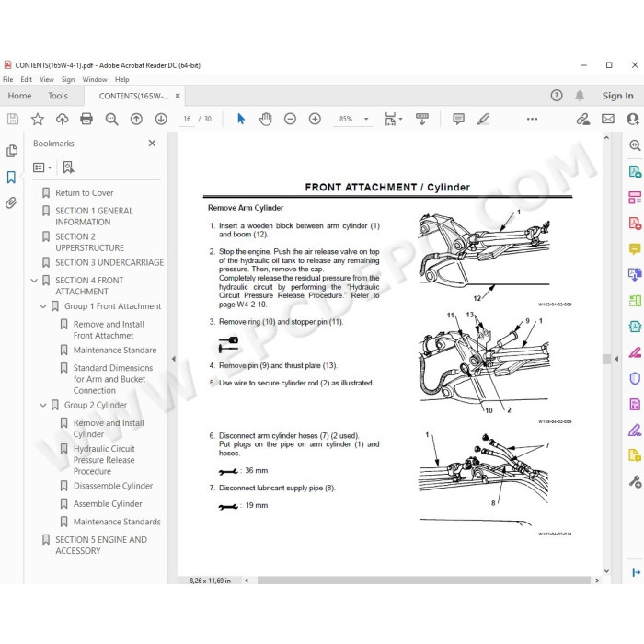Send file by email envelope icon
This screenshot has width=644, height=644.
[x=608, y=119]
